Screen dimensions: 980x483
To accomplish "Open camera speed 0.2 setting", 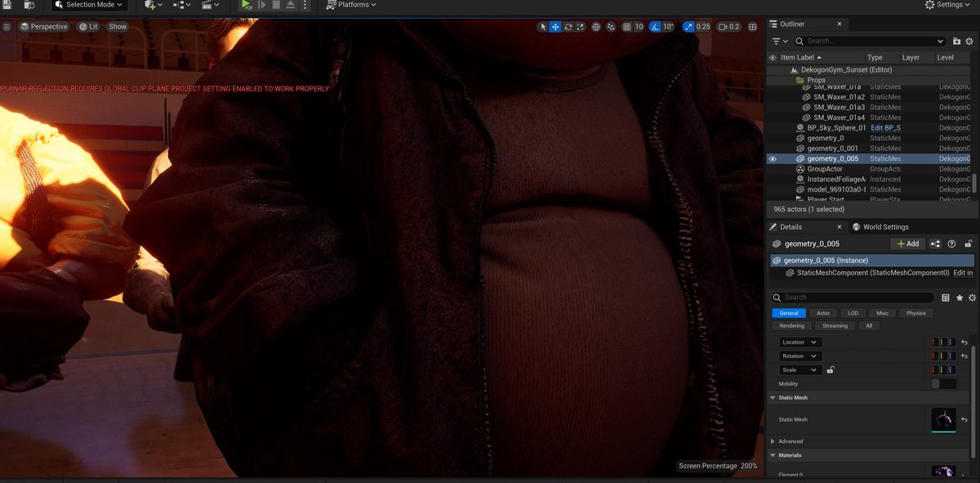I will tap(728, 27).
